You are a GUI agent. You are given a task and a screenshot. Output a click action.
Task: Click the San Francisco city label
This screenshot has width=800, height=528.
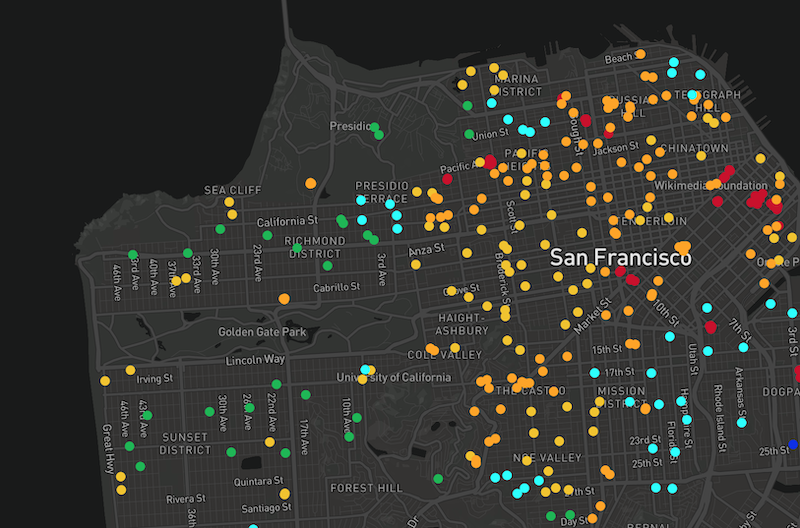[x=620, y=258]
